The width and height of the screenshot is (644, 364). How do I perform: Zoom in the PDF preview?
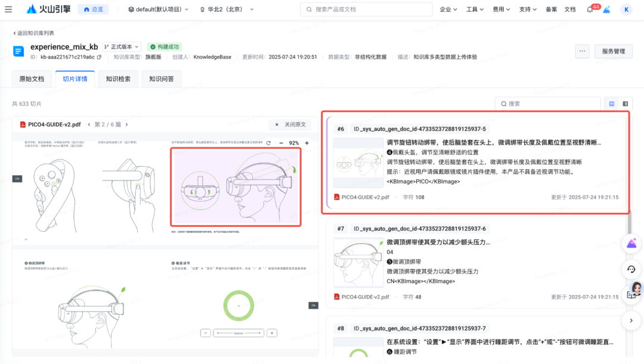306,143
